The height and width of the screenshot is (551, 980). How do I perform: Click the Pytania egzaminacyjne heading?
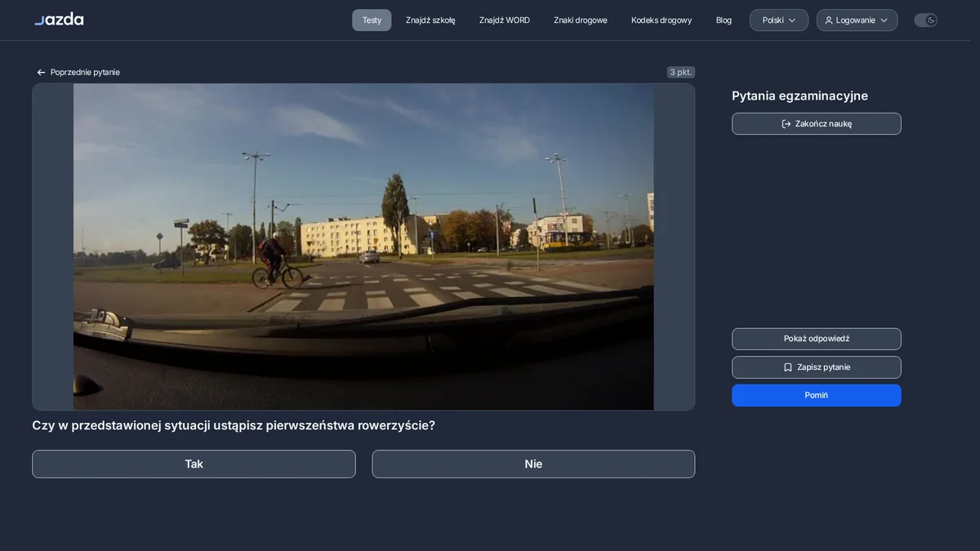pos(800,96)
